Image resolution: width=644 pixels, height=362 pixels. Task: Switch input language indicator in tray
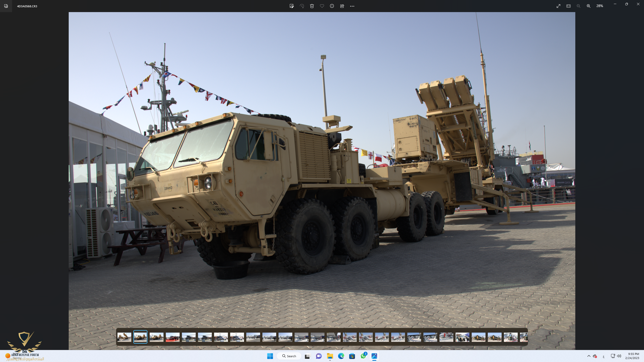click(x=603, y=356)
